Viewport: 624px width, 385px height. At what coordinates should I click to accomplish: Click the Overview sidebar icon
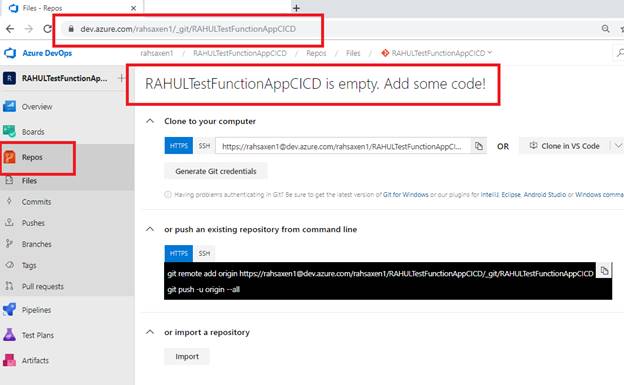click(10, 106)
